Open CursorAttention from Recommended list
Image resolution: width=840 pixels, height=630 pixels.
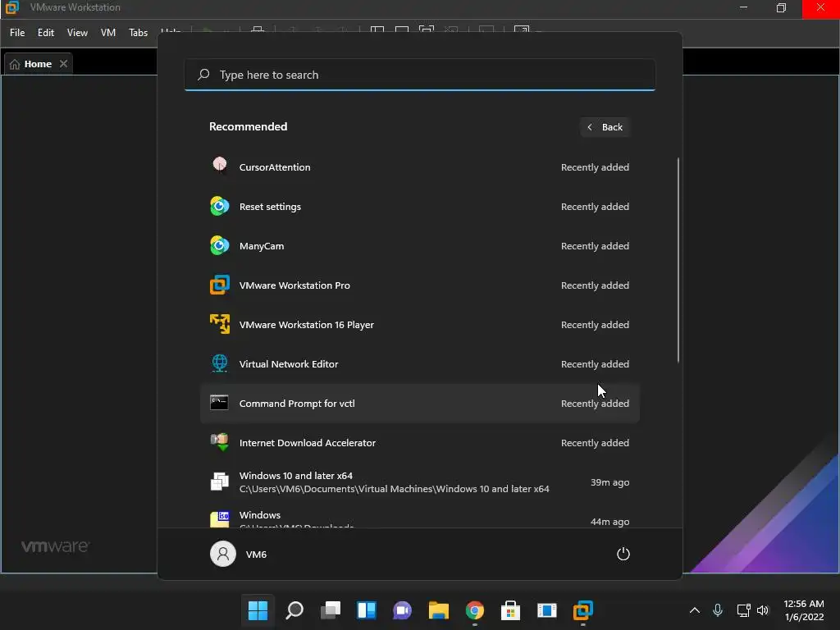click(419, 167)
